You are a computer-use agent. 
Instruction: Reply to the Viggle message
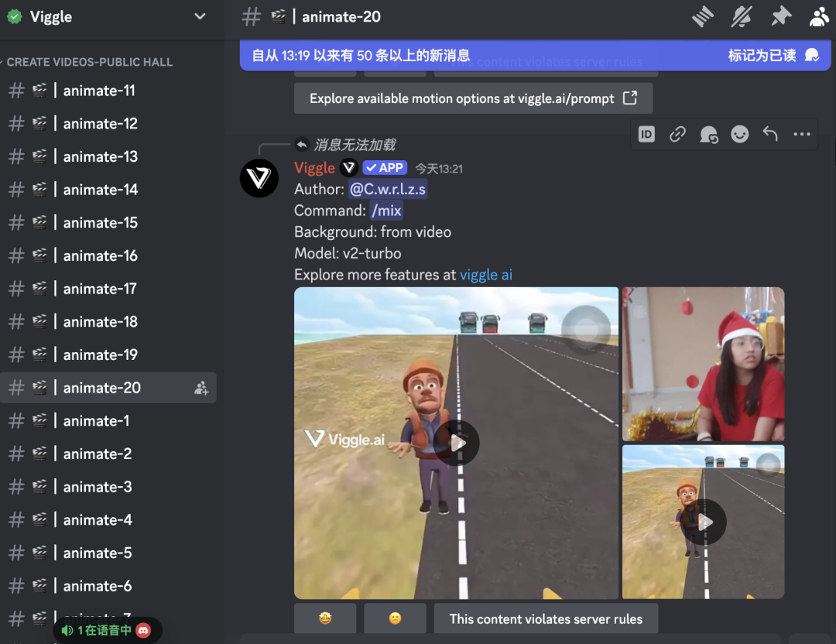(770, 135)
